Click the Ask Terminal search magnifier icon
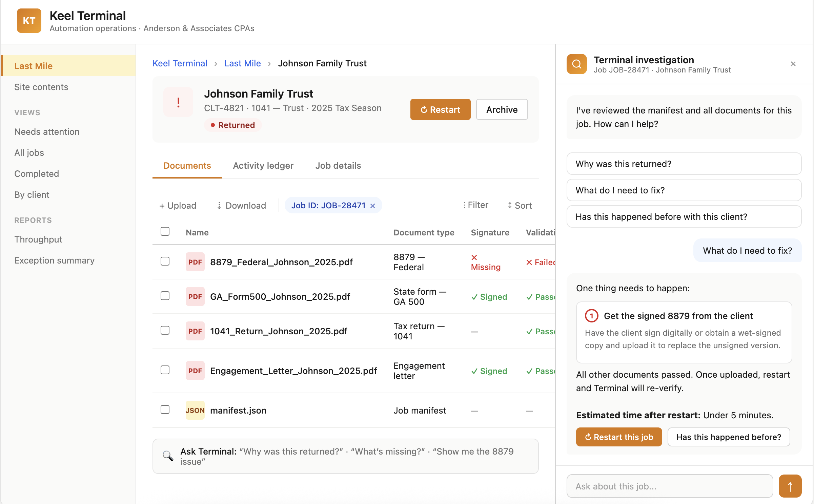Image resolution: width=814 pixels, height=504 pixels. [168, 456]
